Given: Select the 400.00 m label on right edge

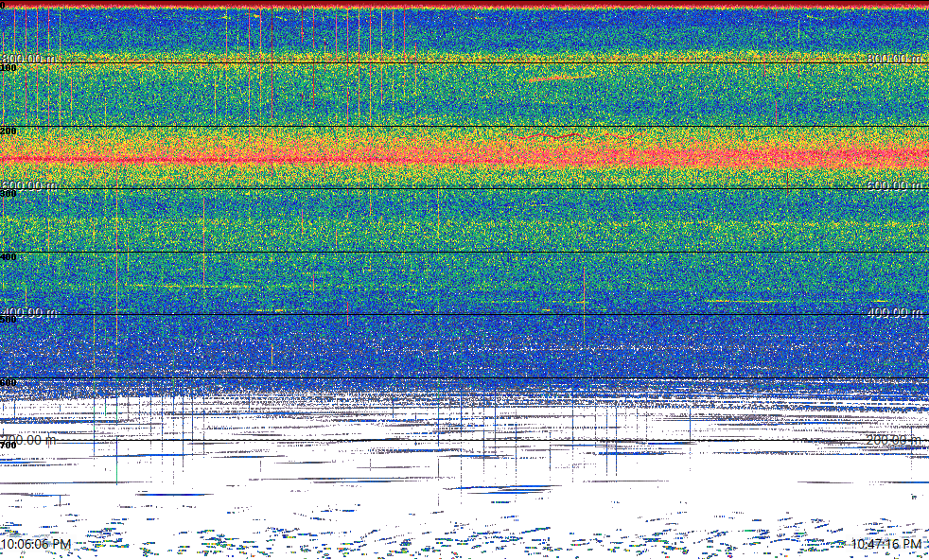Looking at the screenshot, I should pyautogui.click(x=895, y=312).
